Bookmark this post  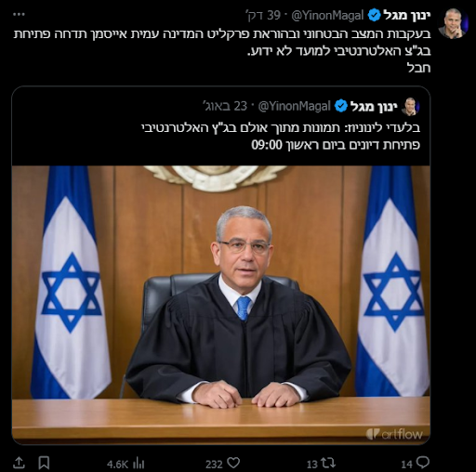coord(44,463)
